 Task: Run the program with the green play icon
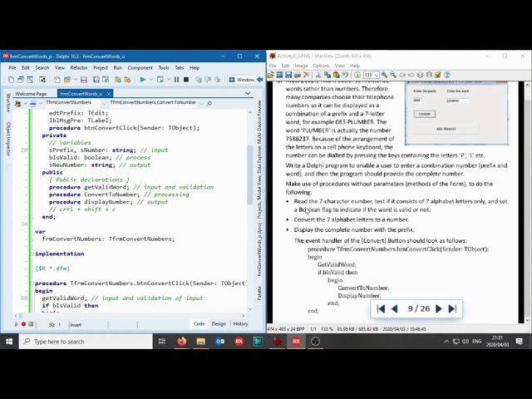143,80
